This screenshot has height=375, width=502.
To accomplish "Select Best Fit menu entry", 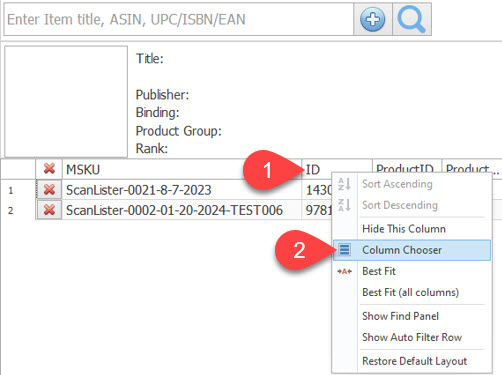I will coord(412,271).
